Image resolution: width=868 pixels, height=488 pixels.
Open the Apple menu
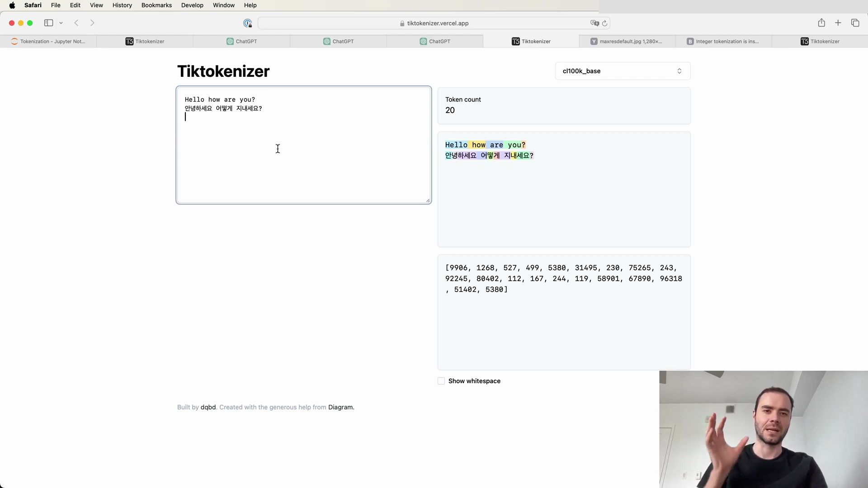coord(12,5)
